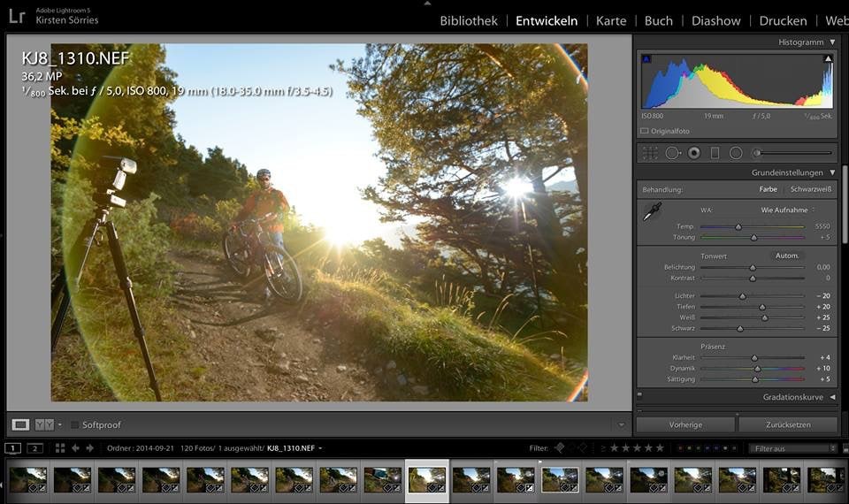Filter by green color label

coord(699,448)
